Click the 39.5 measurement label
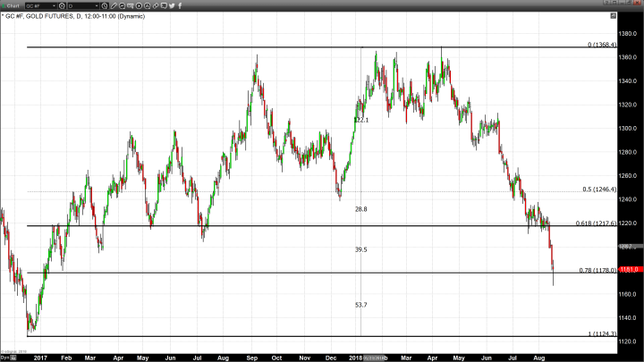This screenshot has height=362, width=644. [x=361, y=249]
